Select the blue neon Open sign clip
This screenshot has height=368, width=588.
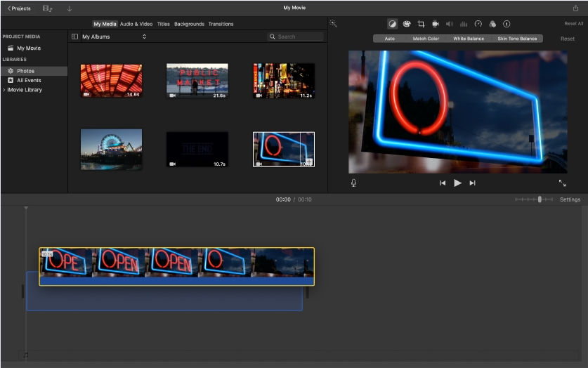(x=284, y=149)
